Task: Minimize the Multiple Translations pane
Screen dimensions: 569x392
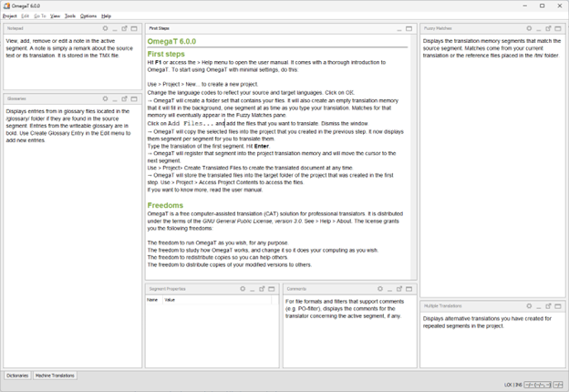Action: 539,306
